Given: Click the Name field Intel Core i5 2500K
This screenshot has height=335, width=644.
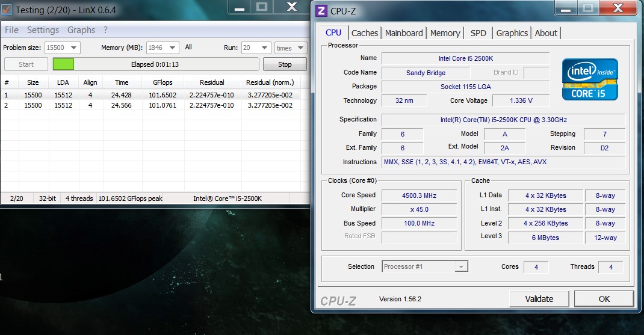Looking at the screenshot, I should pos(465,58).
